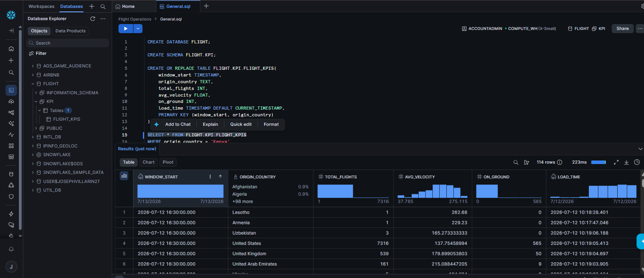
Task: Click the TOTAL_FLIGHTS histogram bar
Action: coord(335,191)
